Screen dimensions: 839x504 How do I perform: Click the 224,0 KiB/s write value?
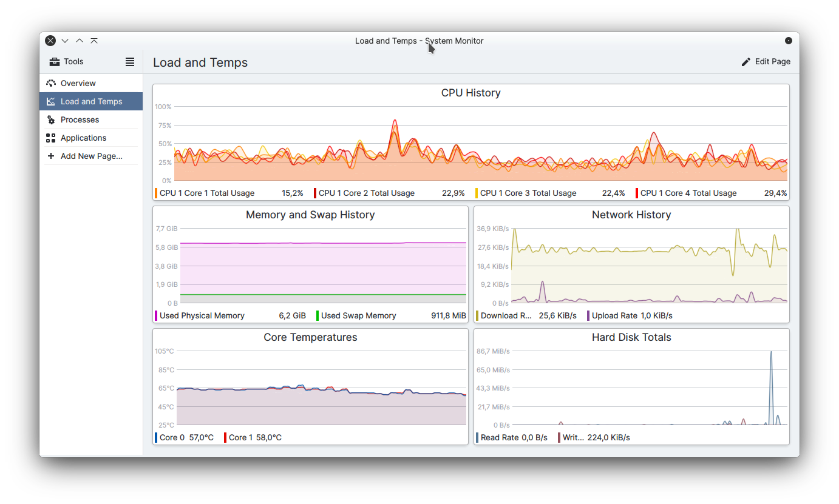[x=609, y=437]
